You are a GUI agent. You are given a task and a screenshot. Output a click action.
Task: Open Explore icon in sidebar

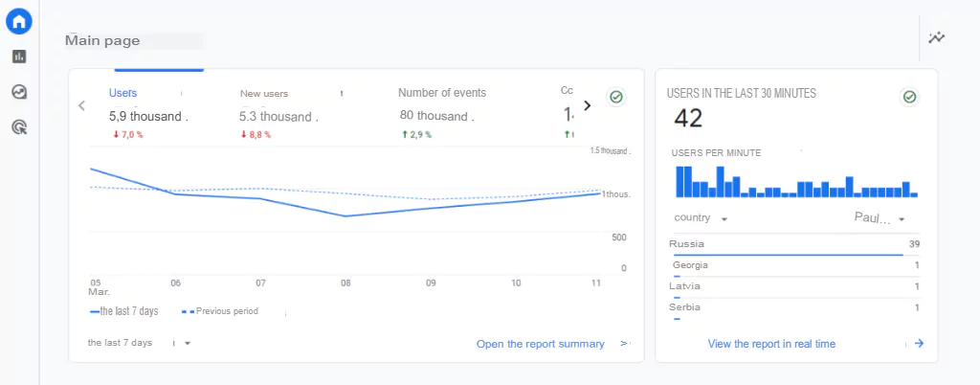coord(19,93)
